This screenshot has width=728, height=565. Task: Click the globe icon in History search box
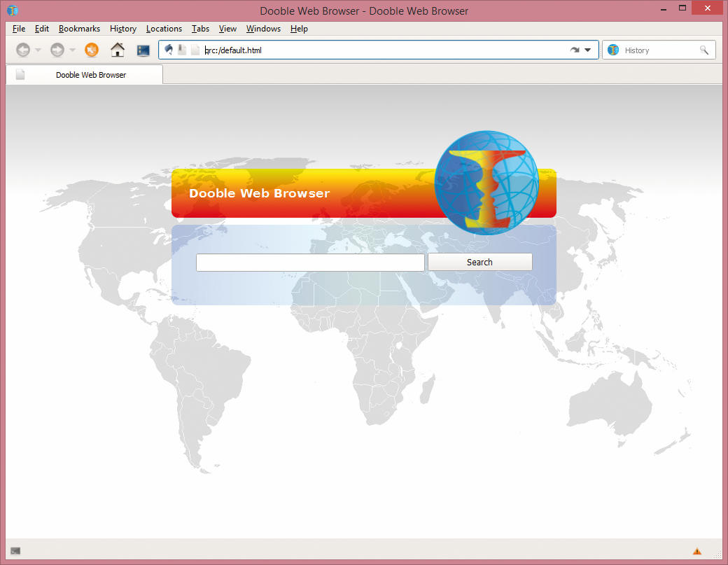(613, 50)
